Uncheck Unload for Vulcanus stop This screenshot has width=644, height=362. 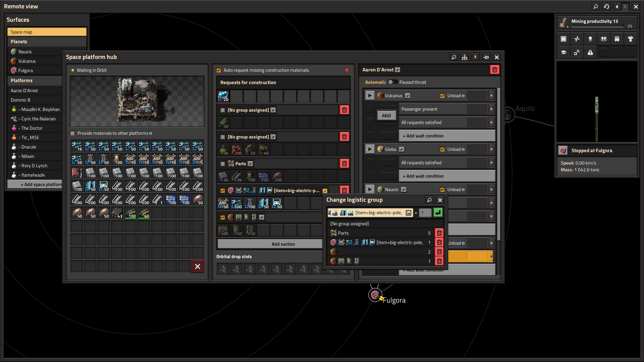[x=442, y=96]
